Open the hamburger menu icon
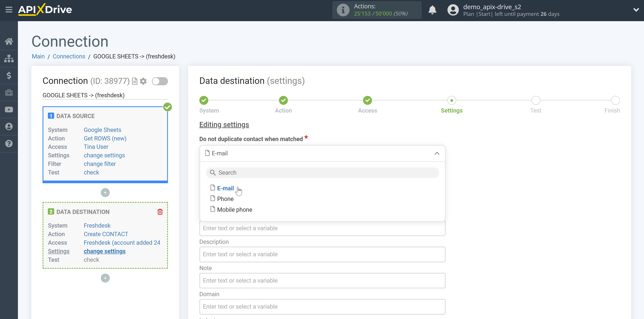Screen dimensions: 644x319 (x=9, y=10)
